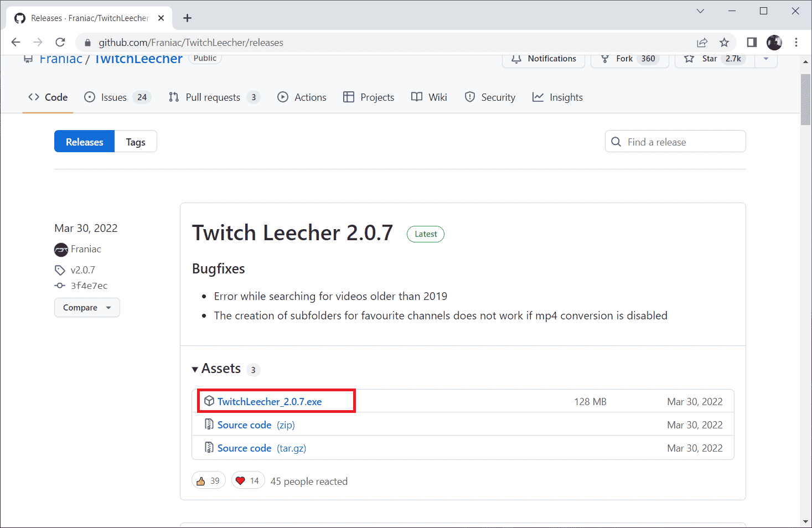
Task: Click the Chrome profile avatar
Action: click(x=774, y=43)
